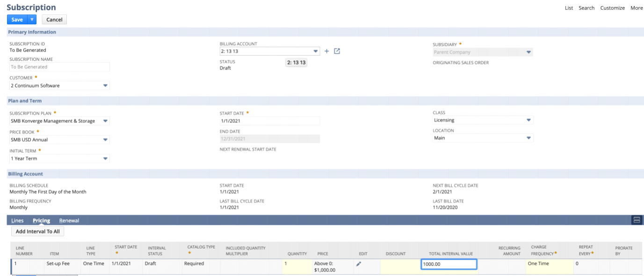
Task: Click the End Date field 12/31/2021
Action: [270, 139]
